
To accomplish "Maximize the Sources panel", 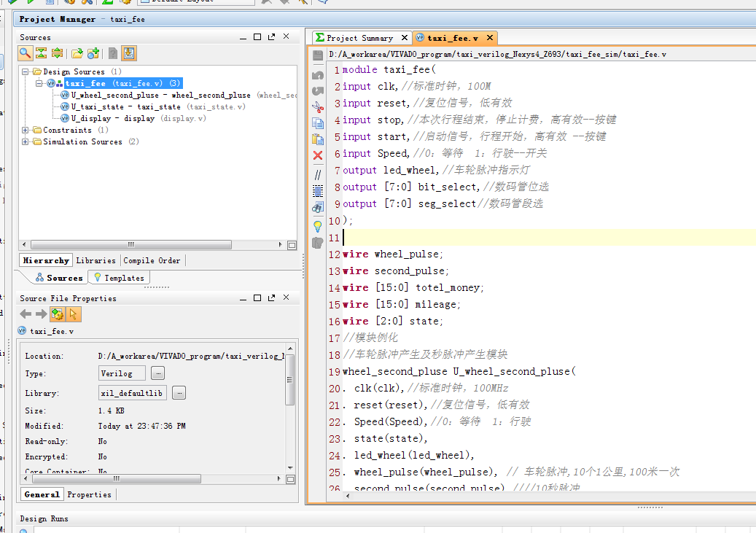I will [257, 37].
